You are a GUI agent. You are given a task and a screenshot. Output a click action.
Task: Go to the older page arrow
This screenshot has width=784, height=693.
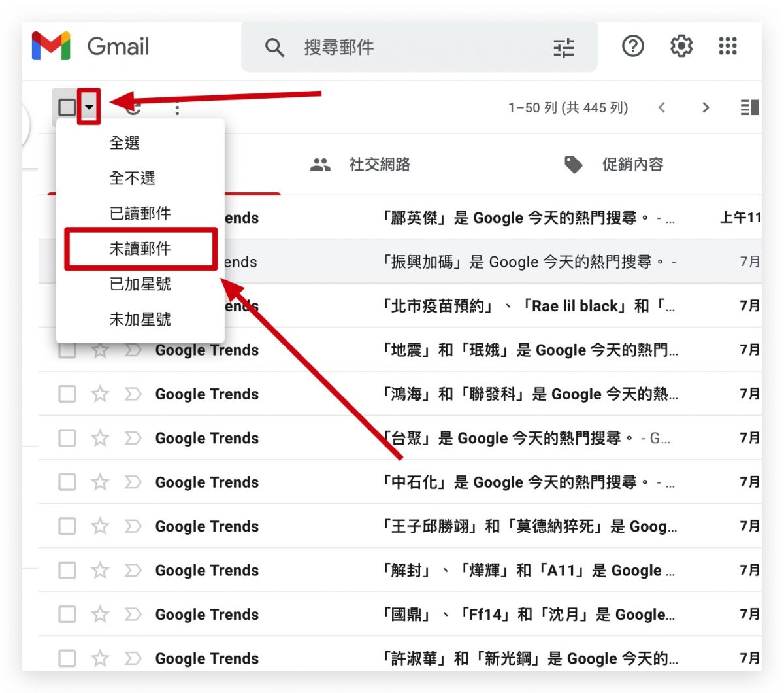[x=705, y=107]
